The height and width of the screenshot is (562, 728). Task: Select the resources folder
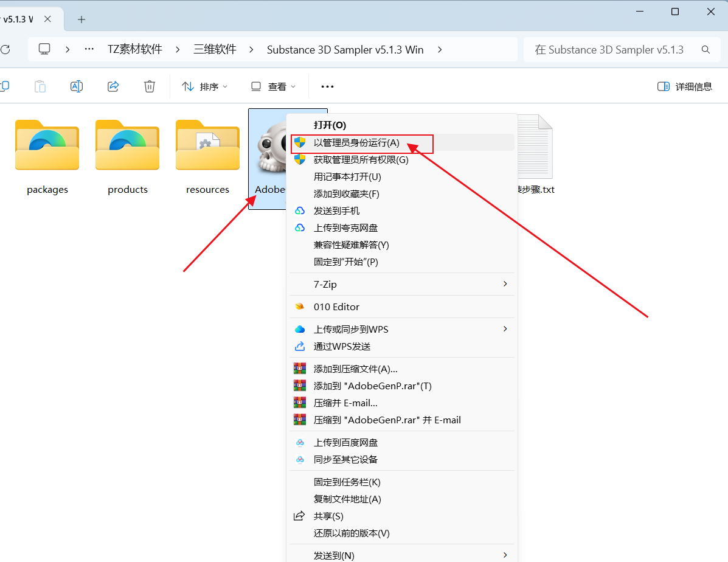tap(207, 157)
